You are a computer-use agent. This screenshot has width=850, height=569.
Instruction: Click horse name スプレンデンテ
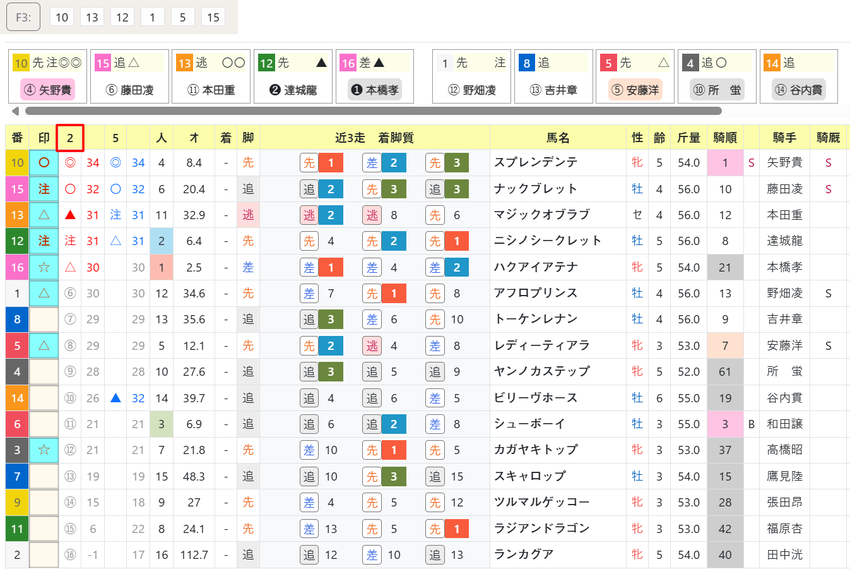coord(536,162)
